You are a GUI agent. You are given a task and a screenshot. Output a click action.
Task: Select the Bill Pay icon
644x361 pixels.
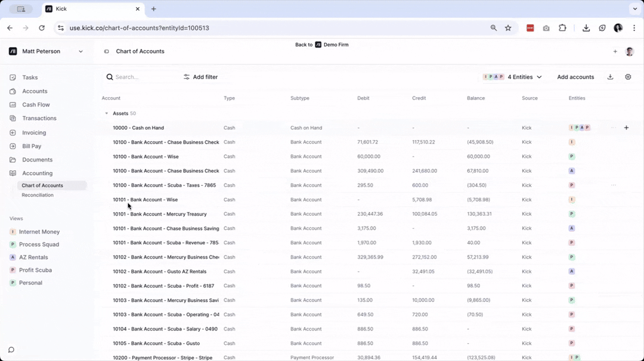pyautogui.click(x=13, y=146)
